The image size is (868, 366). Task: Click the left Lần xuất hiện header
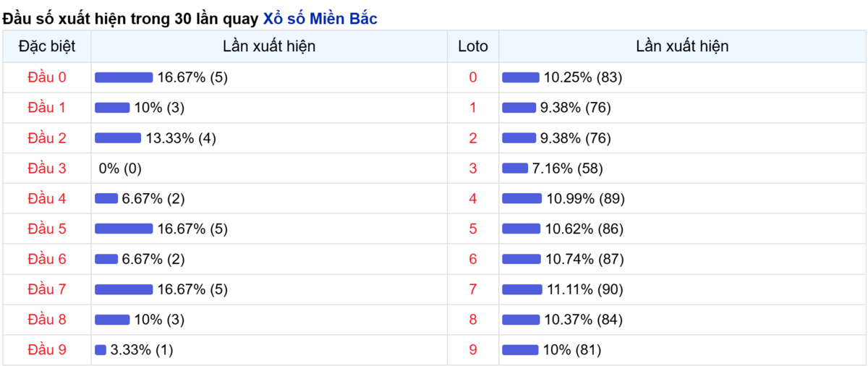[269, 46]
